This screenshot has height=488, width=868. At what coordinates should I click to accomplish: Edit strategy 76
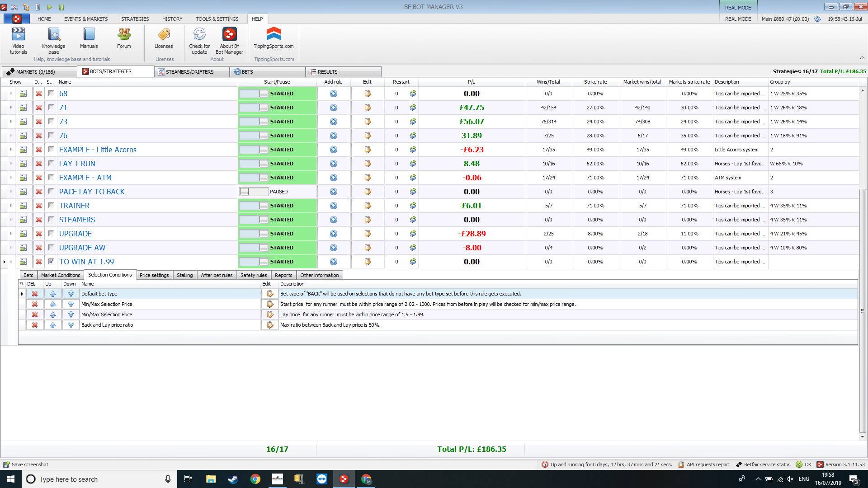pyautogui.click(x=368, y=136)
